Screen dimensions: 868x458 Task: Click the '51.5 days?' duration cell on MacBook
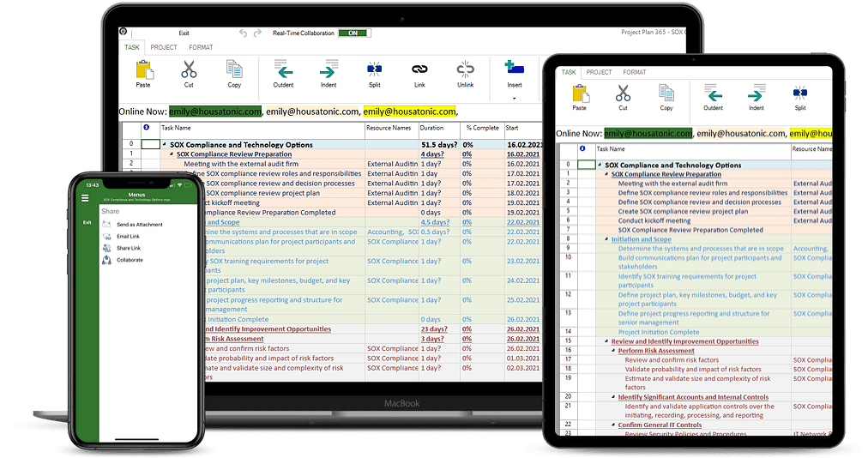pos(439,145)
